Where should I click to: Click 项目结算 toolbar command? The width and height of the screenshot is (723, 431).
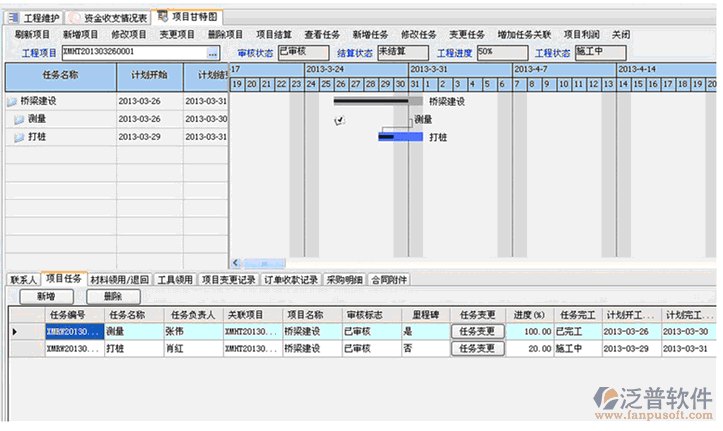pos(273,34)
